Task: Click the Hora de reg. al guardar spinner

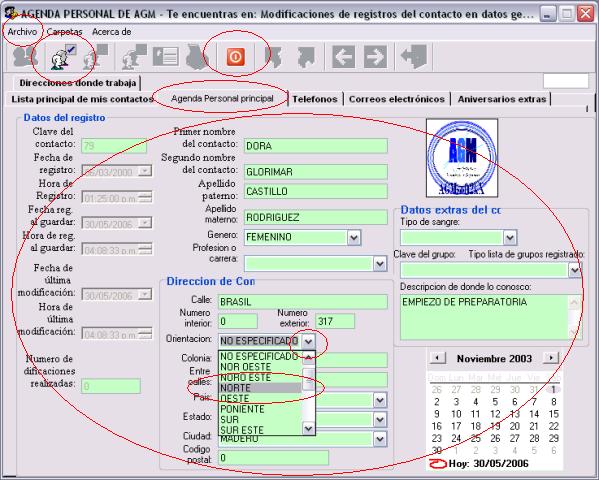Action: coord(145,249)
